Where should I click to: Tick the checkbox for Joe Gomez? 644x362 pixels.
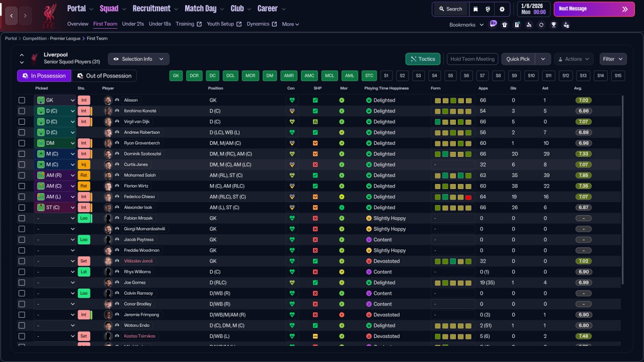(x=22, y=283)
